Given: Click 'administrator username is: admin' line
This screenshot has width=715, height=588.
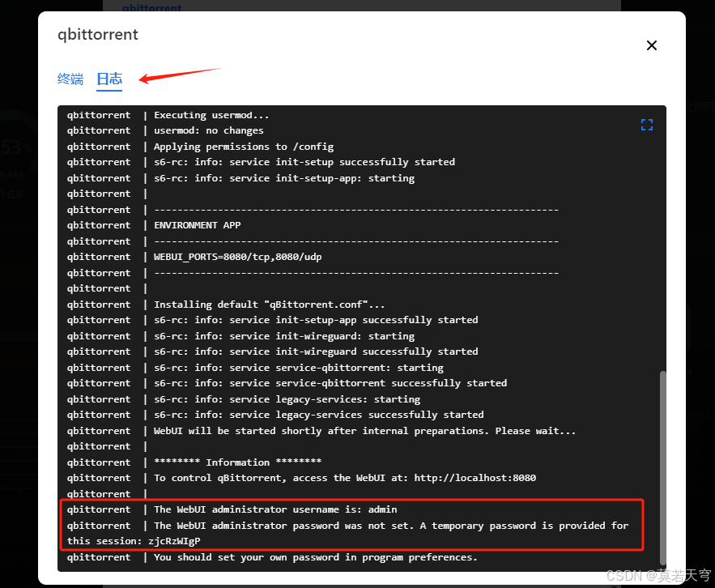Looking at the screenshot, I should click(275, 509).
